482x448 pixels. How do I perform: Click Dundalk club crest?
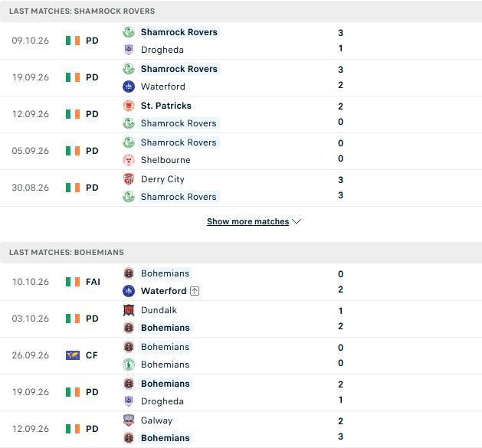click(x=129, y=310)
